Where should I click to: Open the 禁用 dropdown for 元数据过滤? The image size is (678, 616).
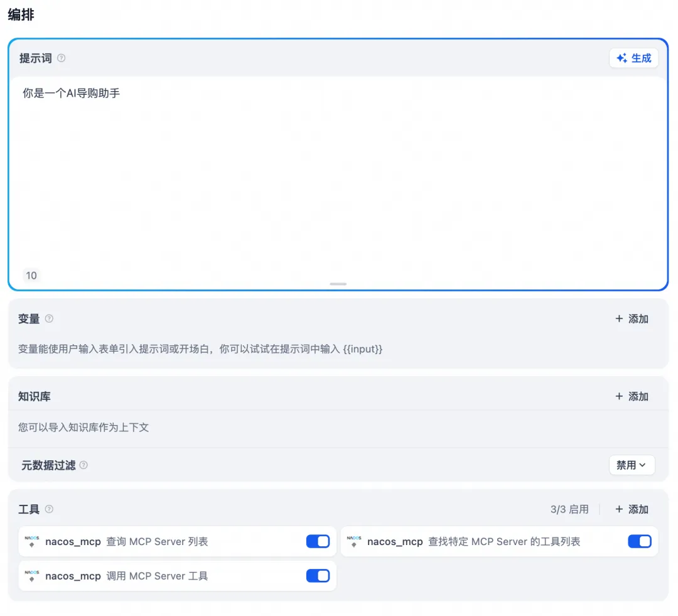[x=632, y=465]
